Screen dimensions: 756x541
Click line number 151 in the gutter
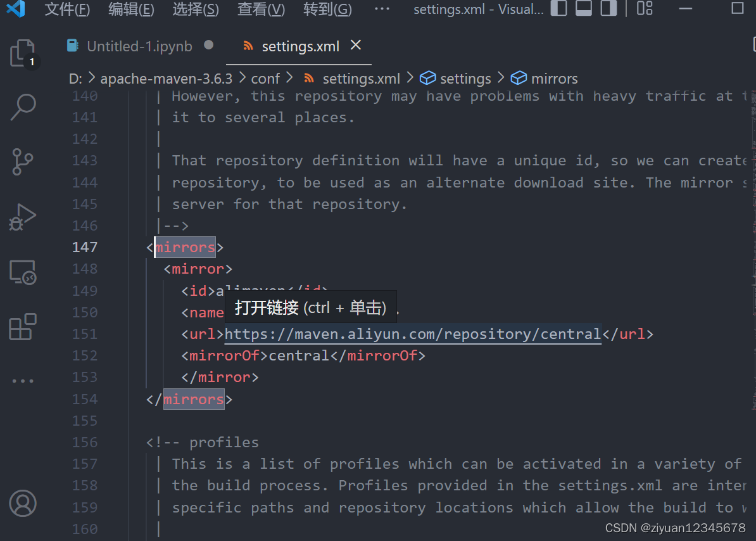pos(85,334)
